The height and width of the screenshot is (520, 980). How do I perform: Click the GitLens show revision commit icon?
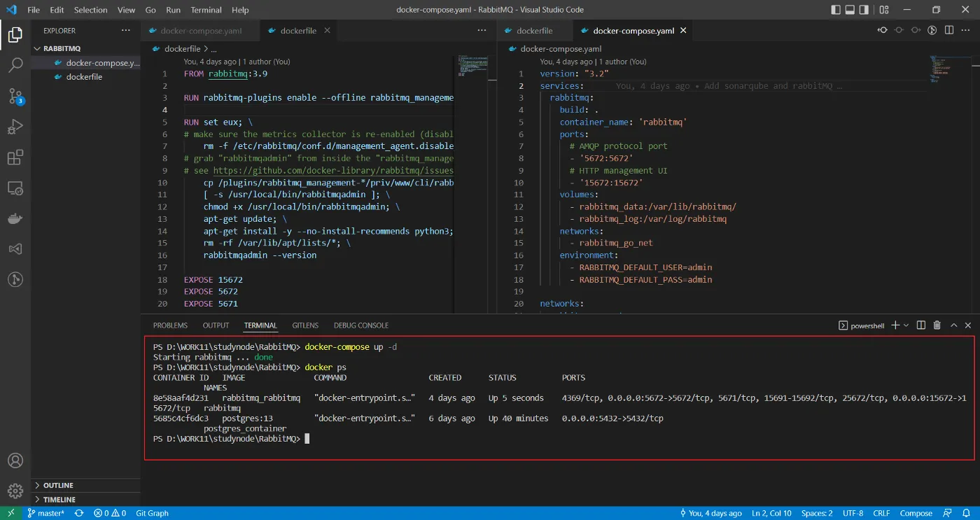pos(899,30)
